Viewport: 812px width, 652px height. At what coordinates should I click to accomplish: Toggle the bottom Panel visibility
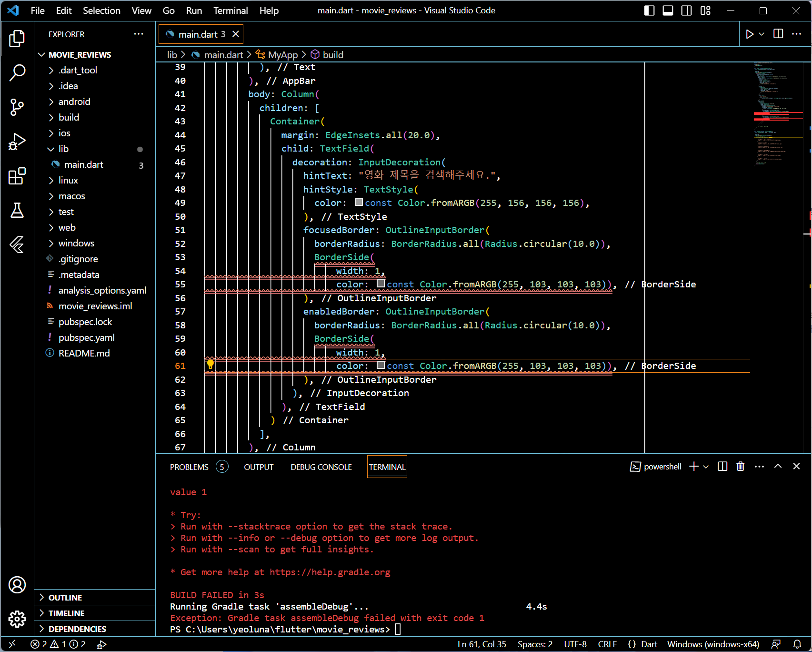pyautogui.click(x=668, y=10)
